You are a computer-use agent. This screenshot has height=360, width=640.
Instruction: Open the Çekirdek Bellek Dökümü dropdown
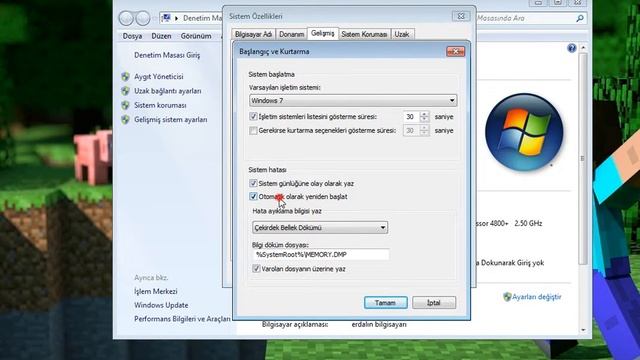[x=320, y=228]
